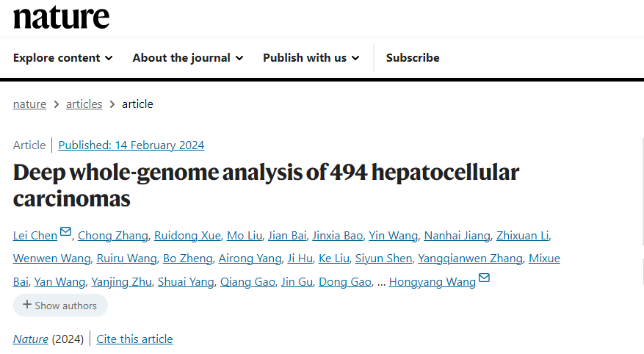Open author Chong Zhang's profile

click(x=113, y=236)
